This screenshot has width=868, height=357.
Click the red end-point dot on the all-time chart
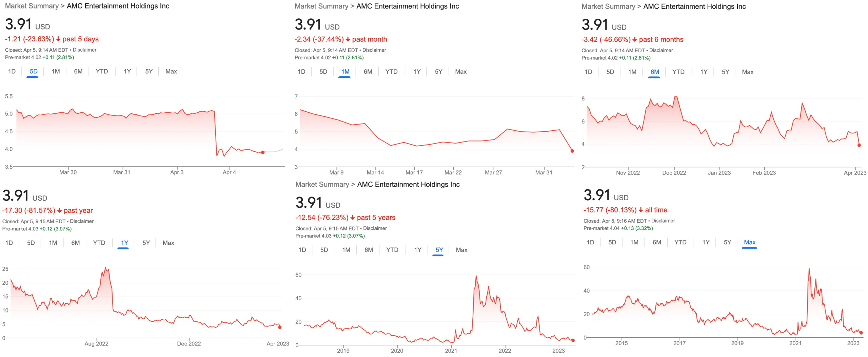861,333
